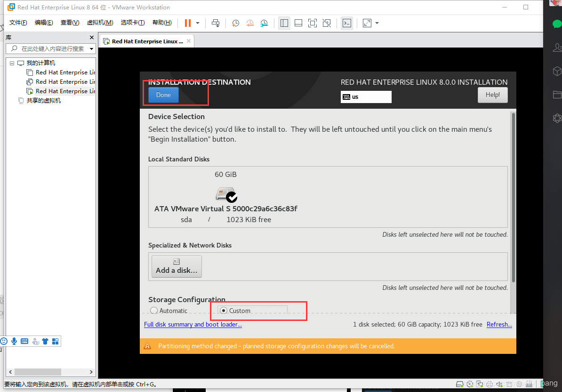Image resolution: width=562 pixels, height=392 pixels.
Task: Click the person figure icon in IME bar
Action: pyautogui.click(x=35, y=341)
